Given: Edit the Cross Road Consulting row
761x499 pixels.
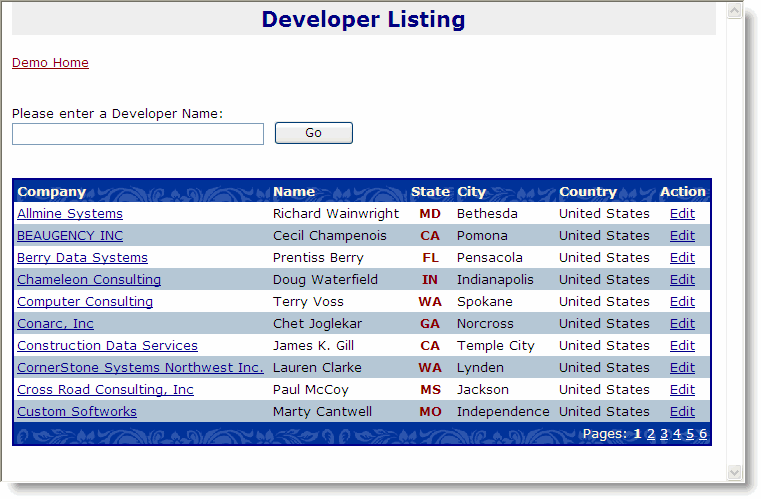Looking at the screenshot, I should click(x=682, y=390).
